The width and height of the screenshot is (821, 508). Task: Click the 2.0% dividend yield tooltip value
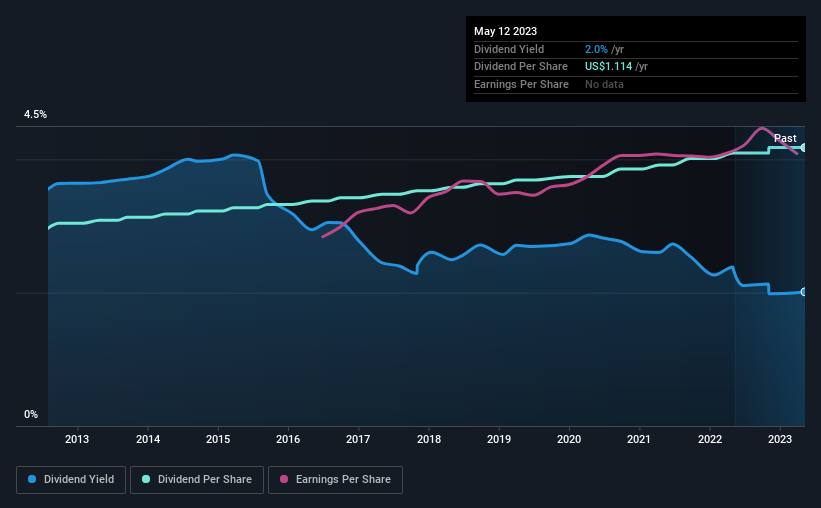point(595,49)
